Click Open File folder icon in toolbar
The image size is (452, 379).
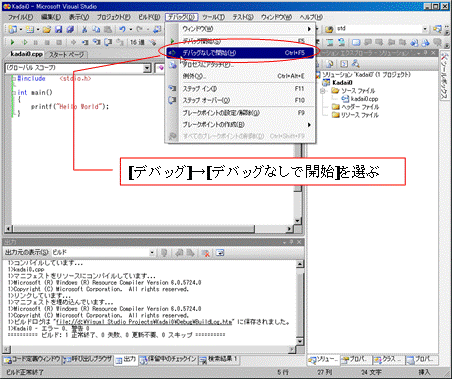pyautogui.click(x=47, y=30)
